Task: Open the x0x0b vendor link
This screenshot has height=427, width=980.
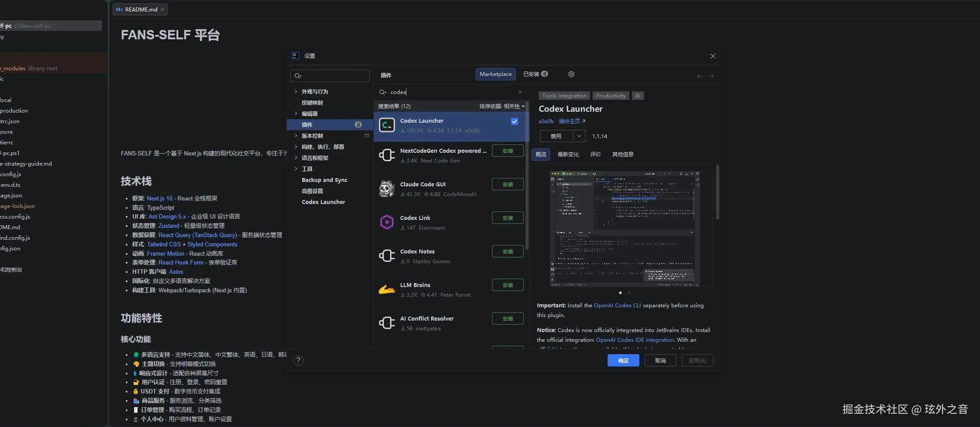Action: tap(546, 121)
